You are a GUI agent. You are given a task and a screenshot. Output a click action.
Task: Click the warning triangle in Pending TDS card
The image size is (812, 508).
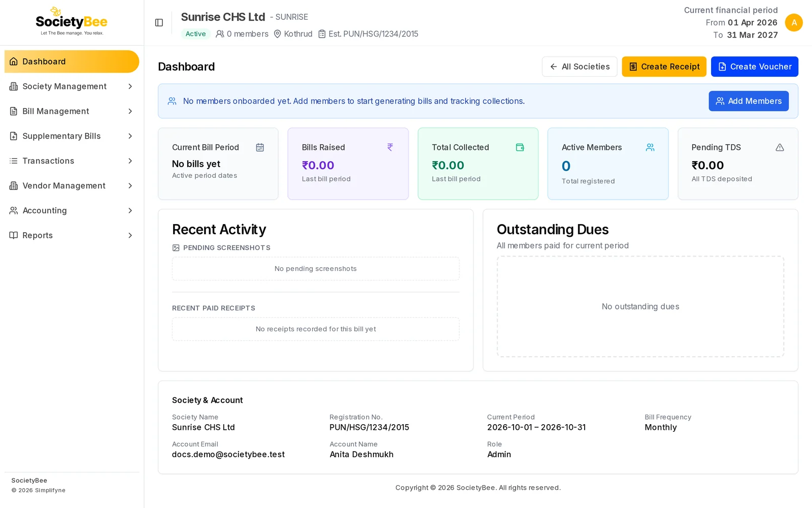click(x=780, y=147)
